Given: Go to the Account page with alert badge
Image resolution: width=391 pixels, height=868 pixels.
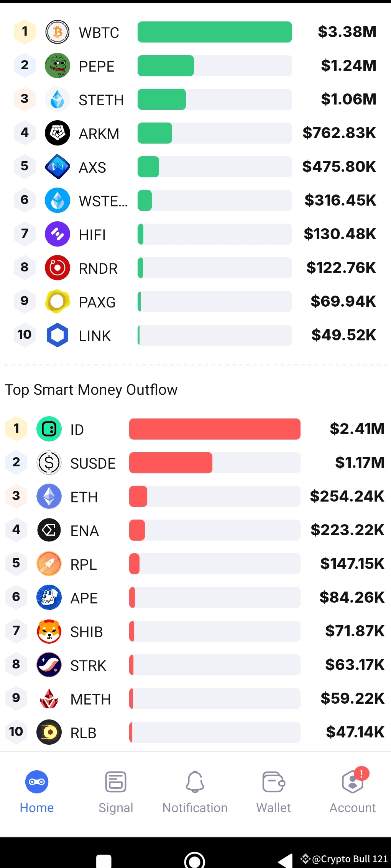Looking at the screenshot, I should [x=352, y=791].
